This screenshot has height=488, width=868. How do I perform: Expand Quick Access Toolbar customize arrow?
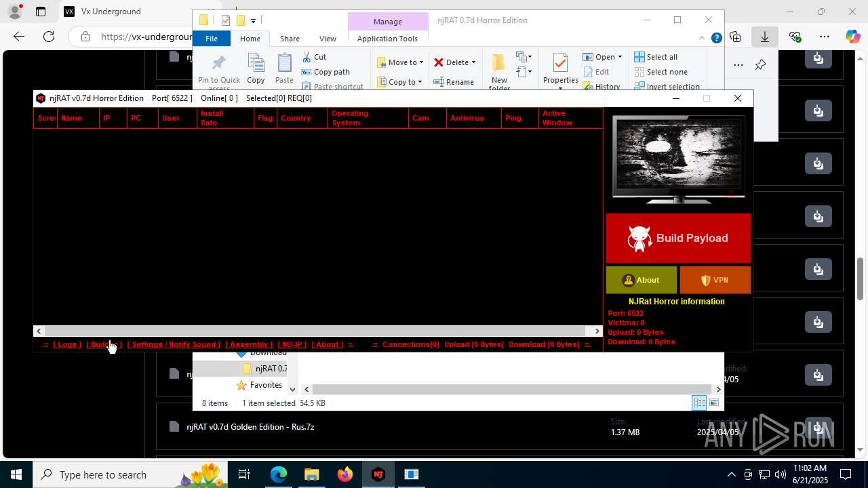(253, 21)
